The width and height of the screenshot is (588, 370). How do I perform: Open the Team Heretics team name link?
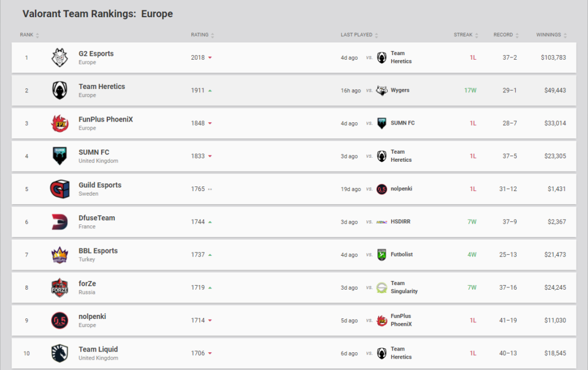[x=102, y=87]
